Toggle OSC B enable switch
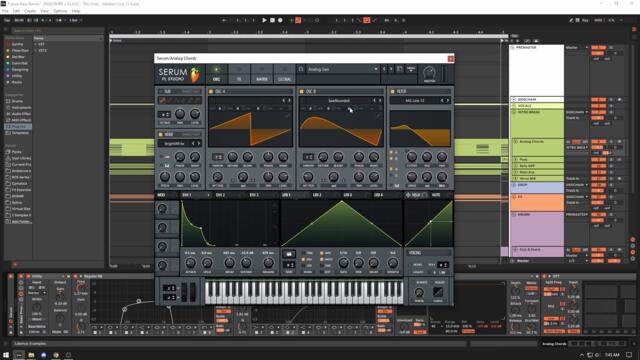This screenshot has height=360, width=640. (302, 91)
